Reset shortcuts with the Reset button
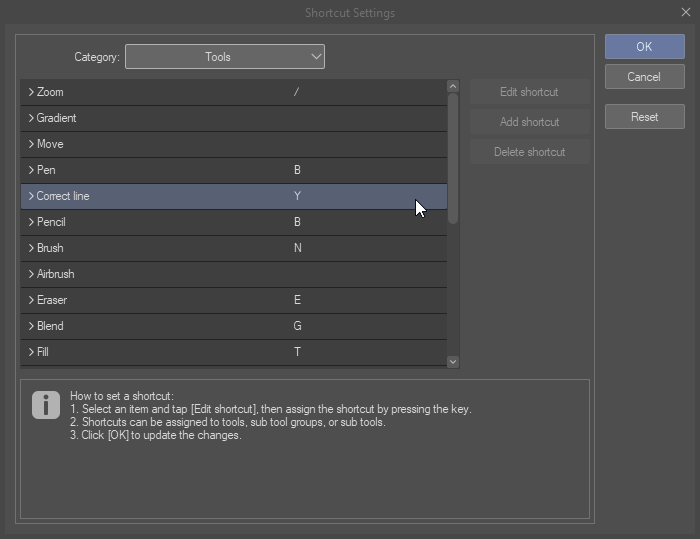 (x=644, y=117)
